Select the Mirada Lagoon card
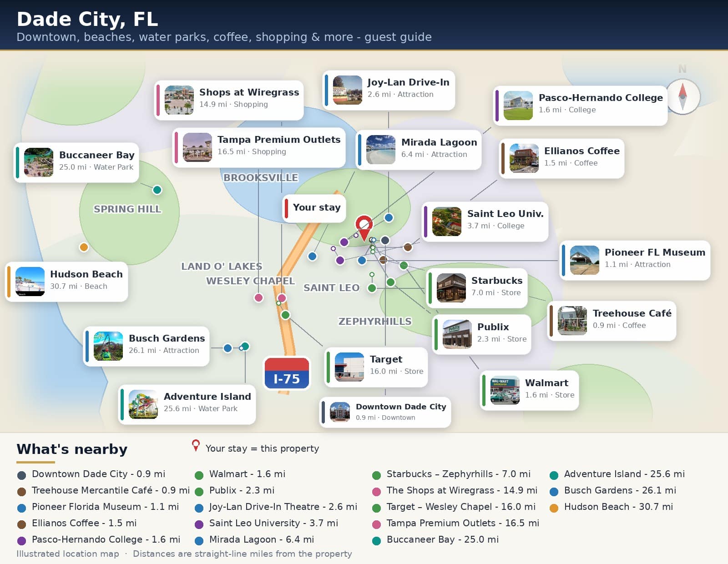This screenshot has height=564, width=728. click(x=419, y=150)
